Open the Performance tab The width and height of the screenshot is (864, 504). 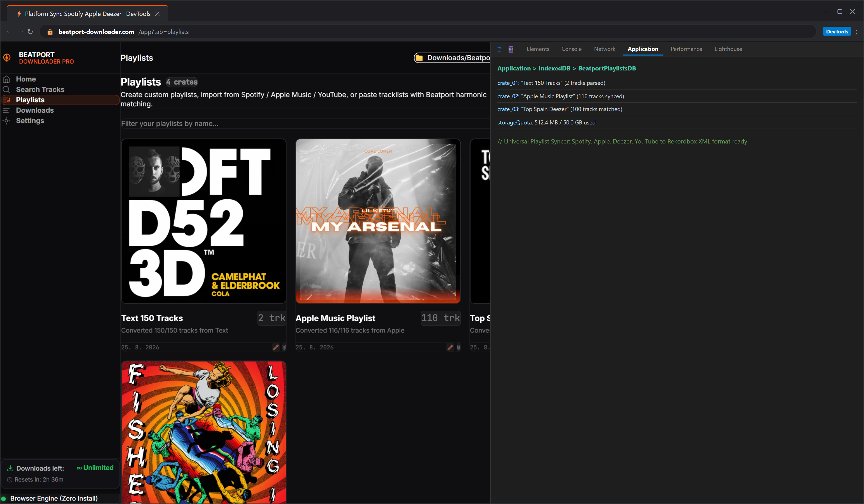coord(686,49)
